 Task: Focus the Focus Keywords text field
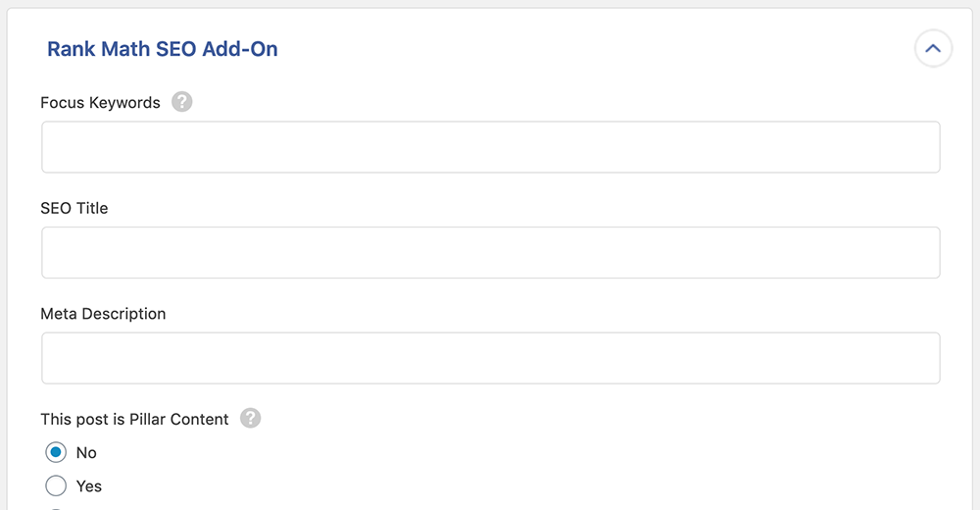[x=490, y=147]
